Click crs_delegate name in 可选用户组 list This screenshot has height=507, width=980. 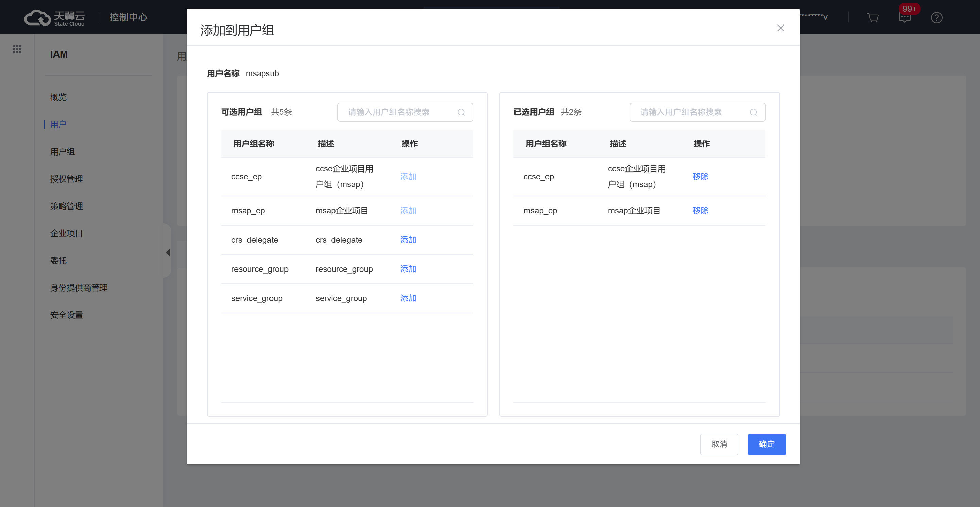(255, 240)
